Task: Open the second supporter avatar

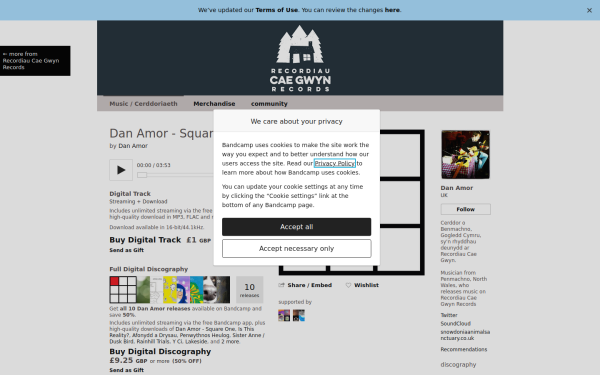Action: point(299,316)
